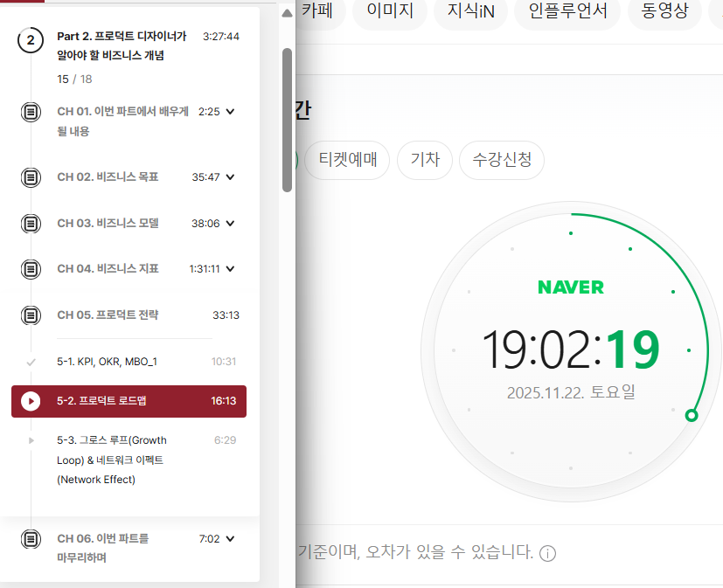Expand CH 01 chapter with its chevron
This screenshot has width=723, height=588.
(231, 112)
